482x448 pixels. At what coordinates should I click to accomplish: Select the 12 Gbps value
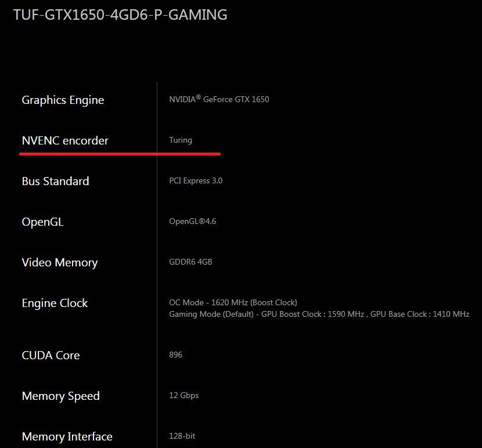coord(184,395)
